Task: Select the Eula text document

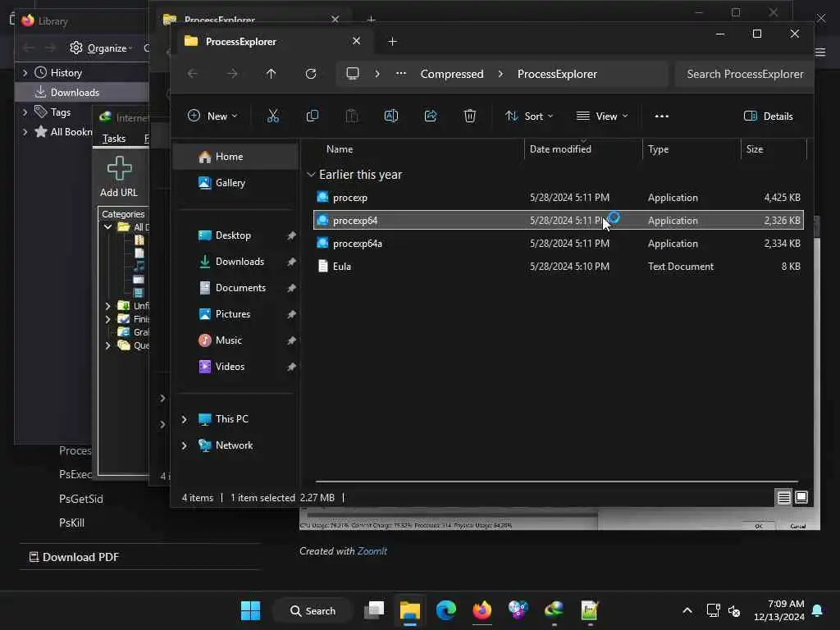Action: point(558,267)
